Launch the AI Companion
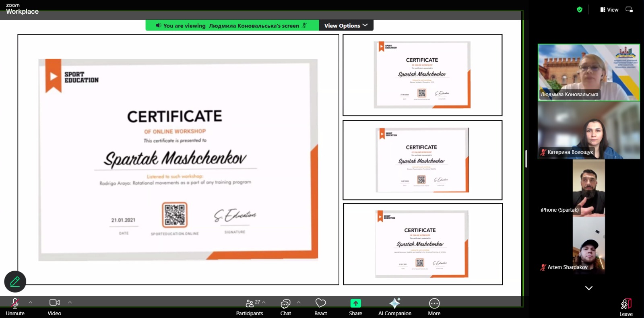 point(394,303)
